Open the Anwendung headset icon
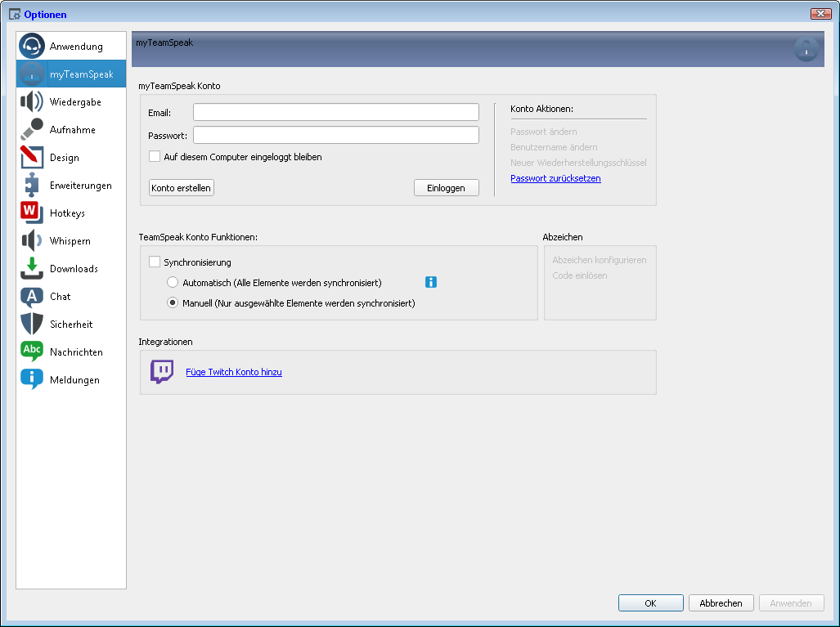The image size is (840, 627). [x=32, y=46]
